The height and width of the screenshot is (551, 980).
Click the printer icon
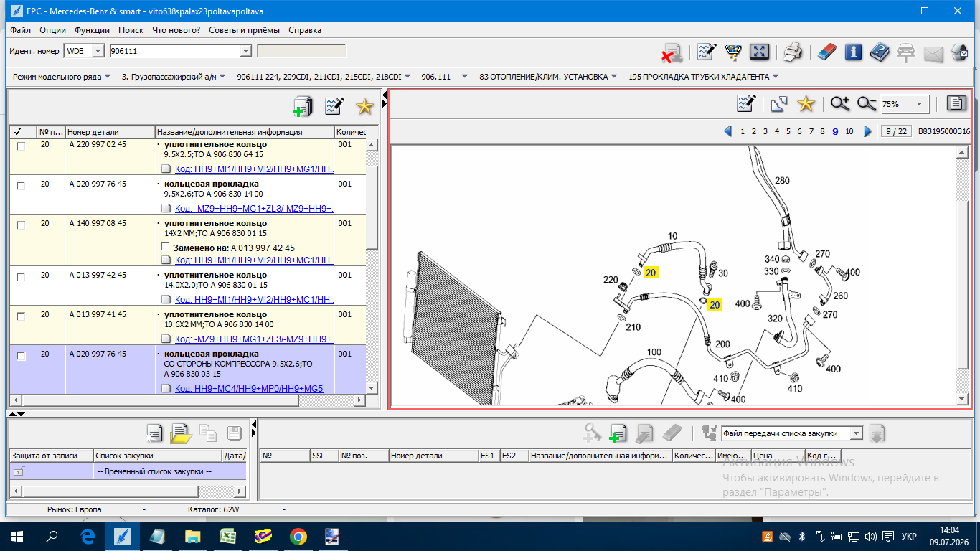click(x=792, y=52)
